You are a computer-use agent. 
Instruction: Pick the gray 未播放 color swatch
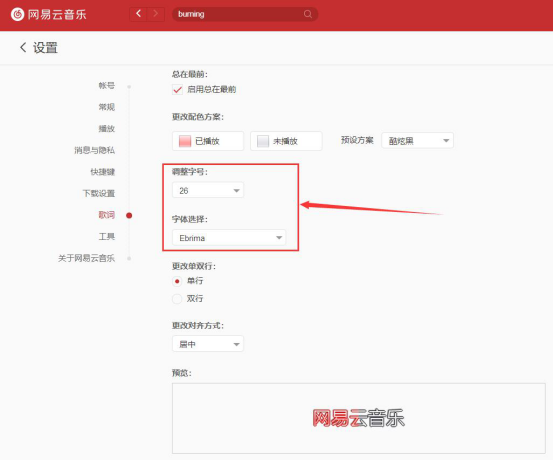click(x=263, y=141)
